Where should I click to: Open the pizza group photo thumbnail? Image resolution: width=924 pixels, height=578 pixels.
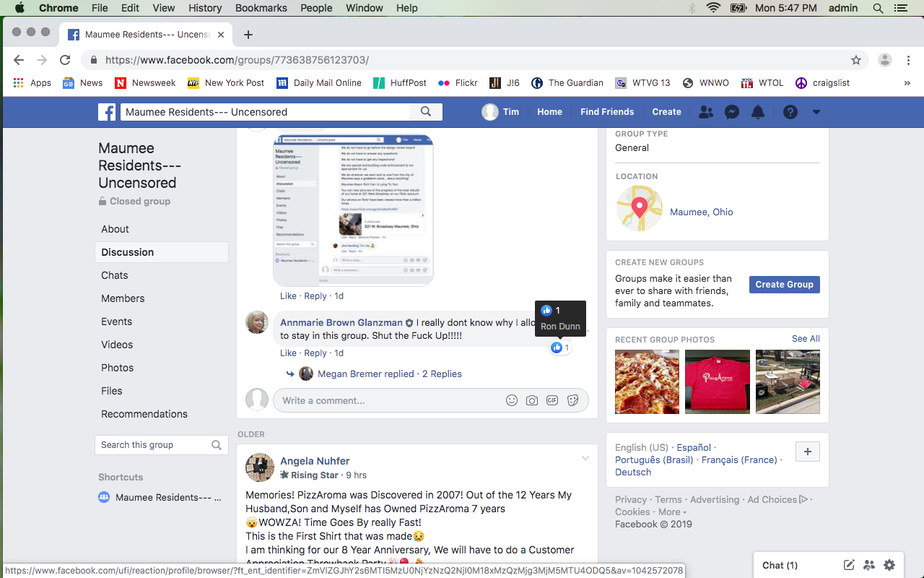coord(647,381)
